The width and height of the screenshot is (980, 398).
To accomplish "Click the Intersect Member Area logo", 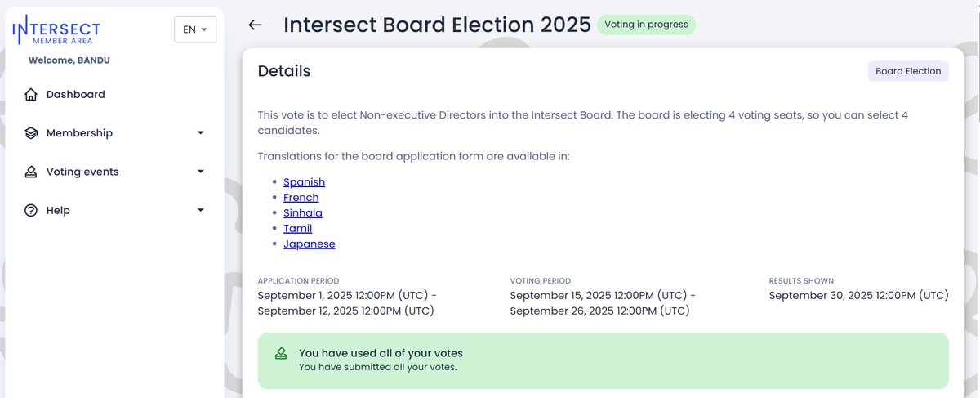I will 56,29.
